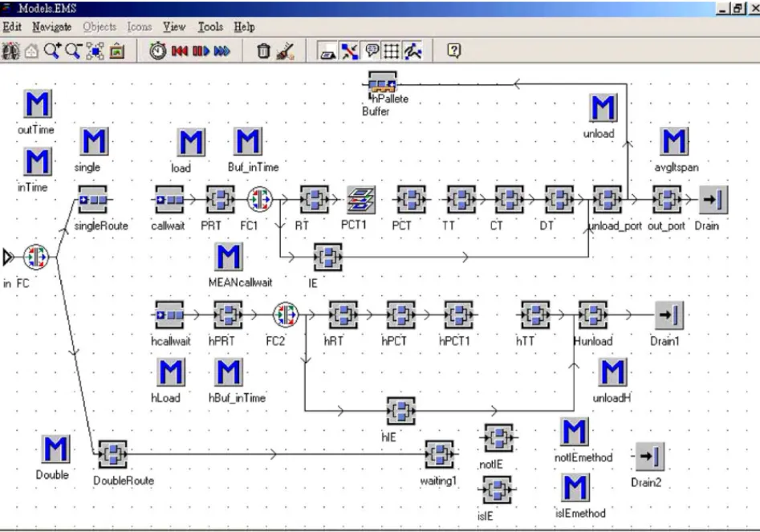Select the Buf_inTime method object
Image resolution: width=760 pixels, height=532 pixels.
(248, 141)
